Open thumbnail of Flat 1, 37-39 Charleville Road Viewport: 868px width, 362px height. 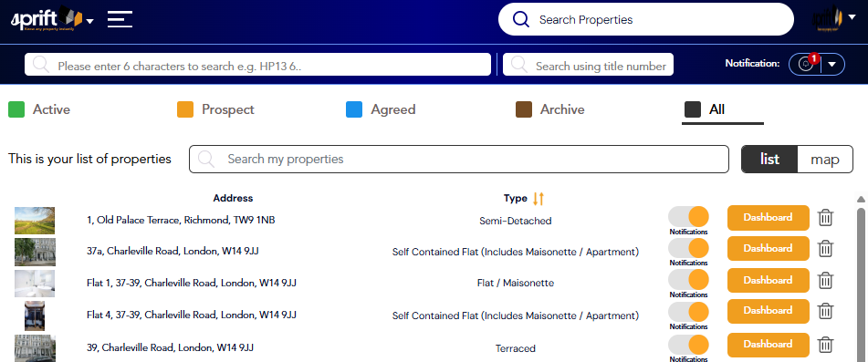pyautogui.click(x=35, y=284)
